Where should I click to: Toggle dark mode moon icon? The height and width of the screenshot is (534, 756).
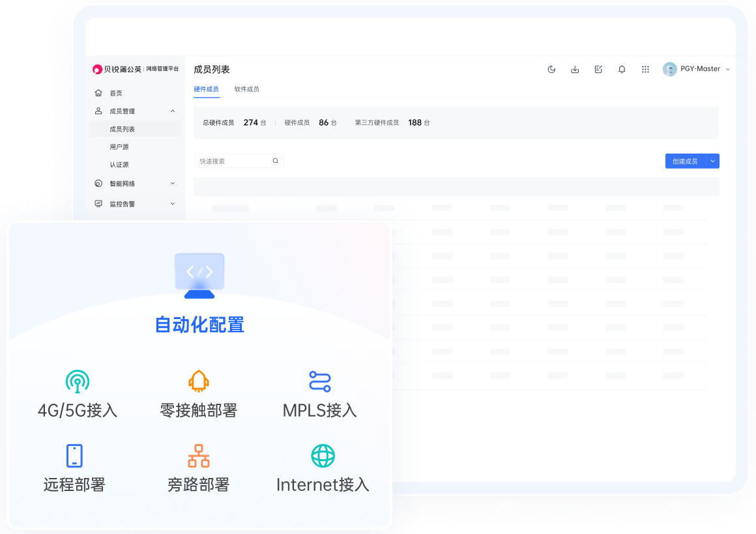pos(551,70)
